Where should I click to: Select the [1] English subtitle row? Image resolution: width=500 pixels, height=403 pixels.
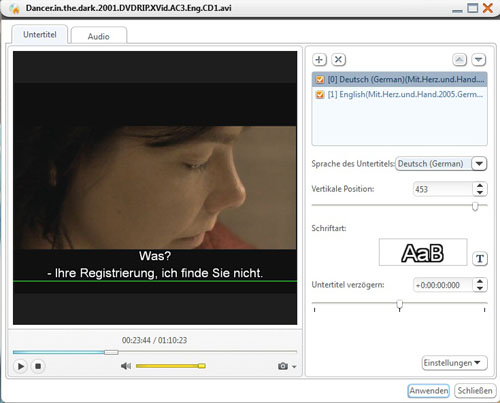pos(399,95)
